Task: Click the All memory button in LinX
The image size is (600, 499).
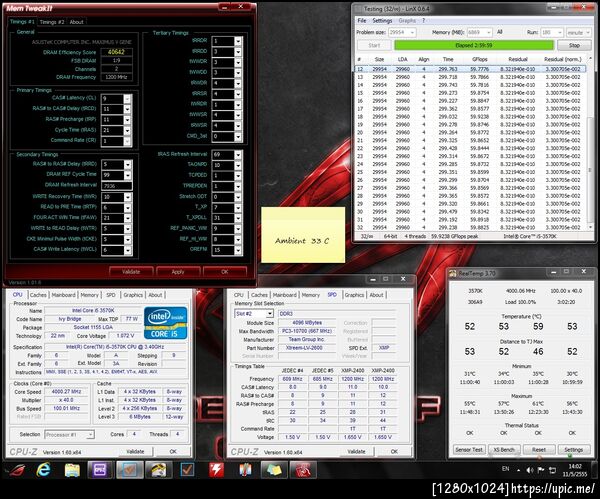Action: (499, 32)
